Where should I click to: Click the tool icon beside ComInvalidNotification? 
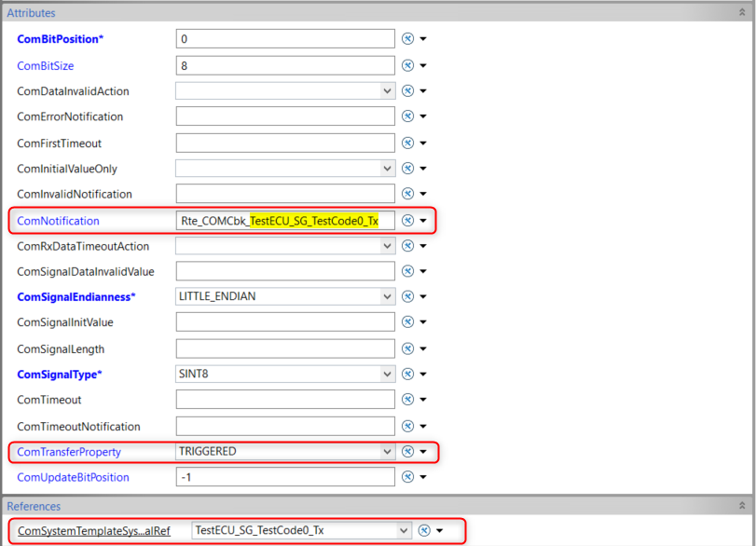pos(408,194)
